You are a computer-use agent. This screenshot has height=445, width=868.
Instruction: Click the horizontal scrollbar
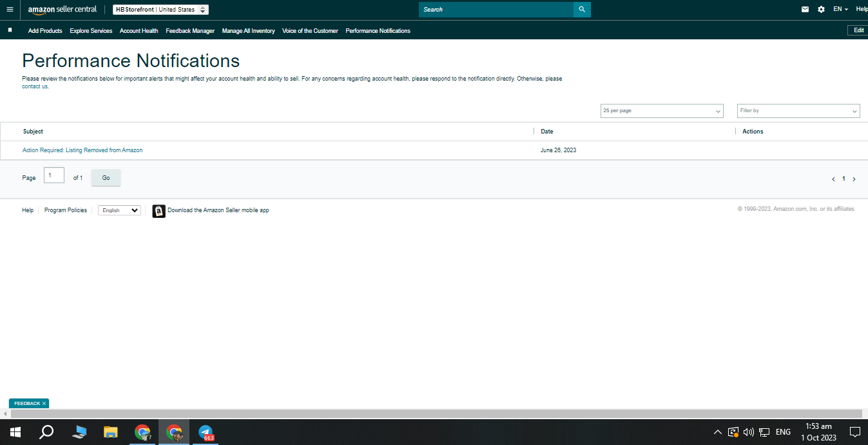[436, 413]
